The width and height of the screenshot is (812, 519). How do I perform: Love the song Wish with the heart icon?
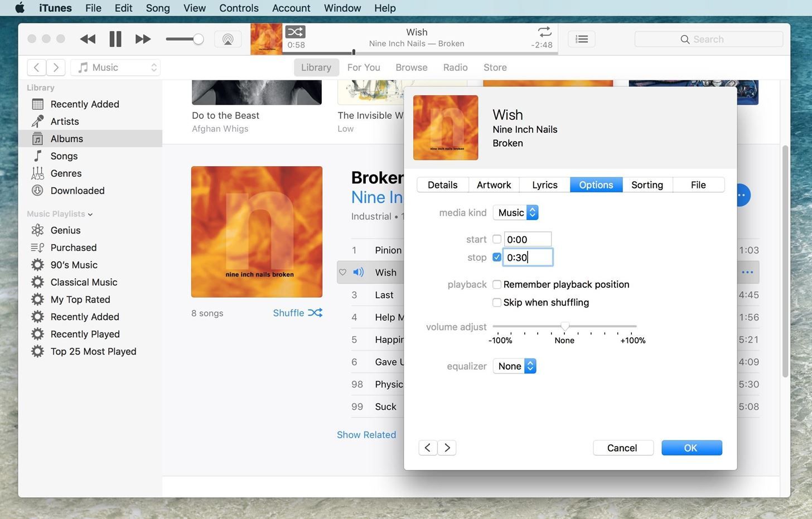(343, 273)
